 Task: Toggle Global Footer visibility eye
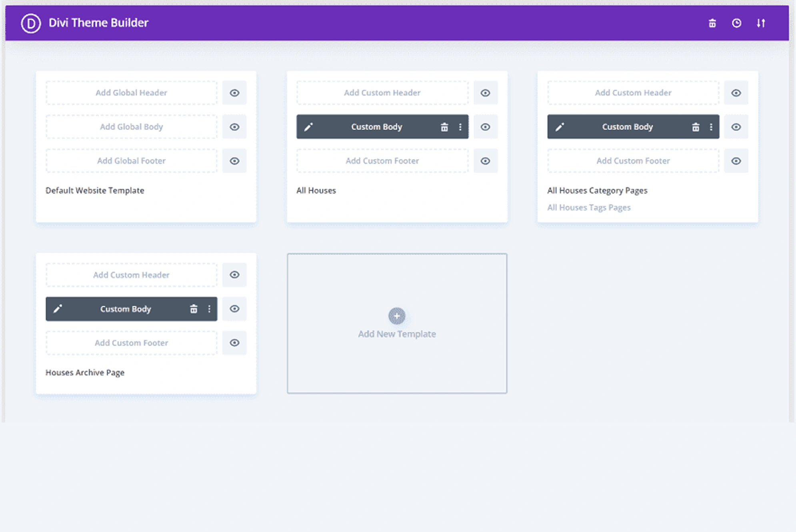(234, 161)
